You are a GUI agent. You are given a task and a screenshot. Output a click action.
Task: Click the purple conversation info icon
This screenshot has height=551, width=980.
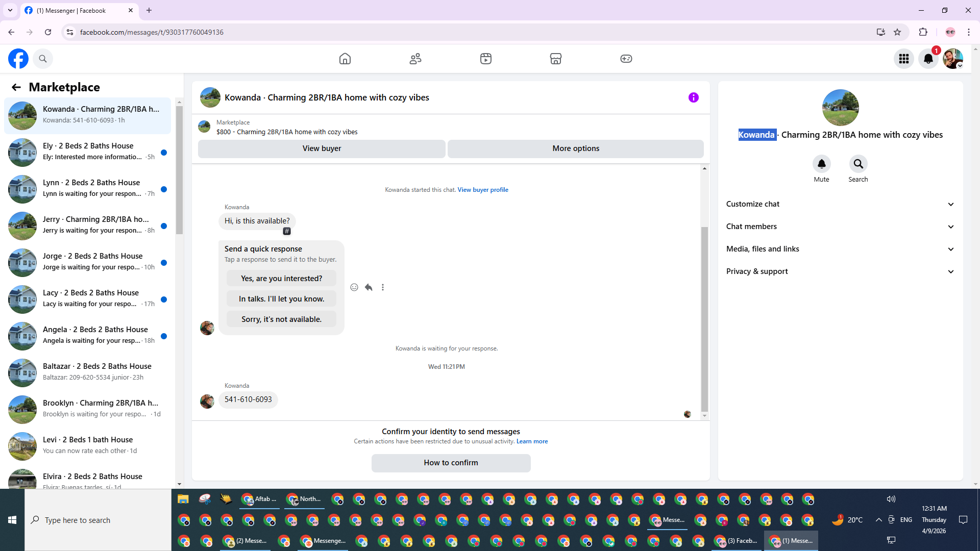[693, 97]
